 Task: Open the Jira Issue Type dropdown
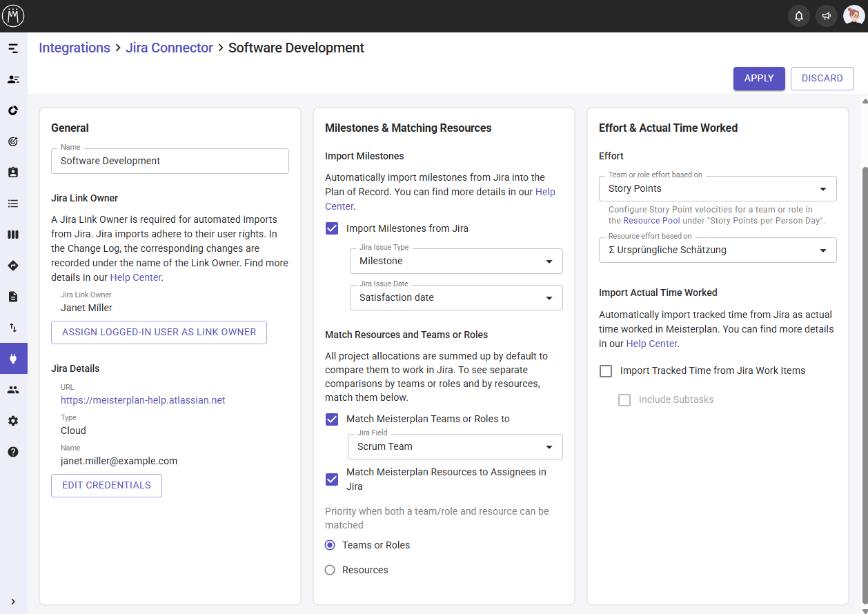[x=456, y=261]
